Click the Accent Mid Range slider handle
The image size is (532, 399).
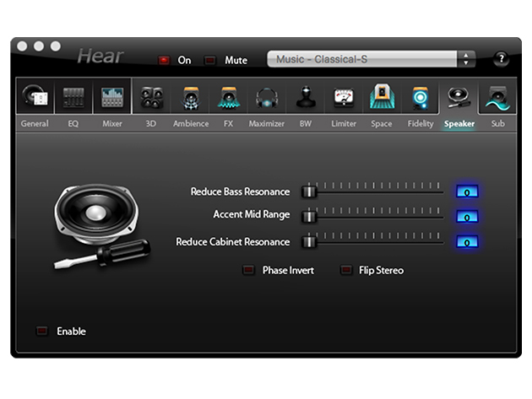click(x=309, y=216)
